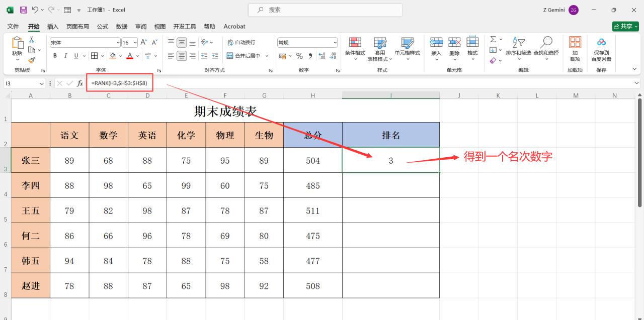The width and height of the screenshot is (644, 320).
Task: Apply comma style number format
Action: pos(310,56)
